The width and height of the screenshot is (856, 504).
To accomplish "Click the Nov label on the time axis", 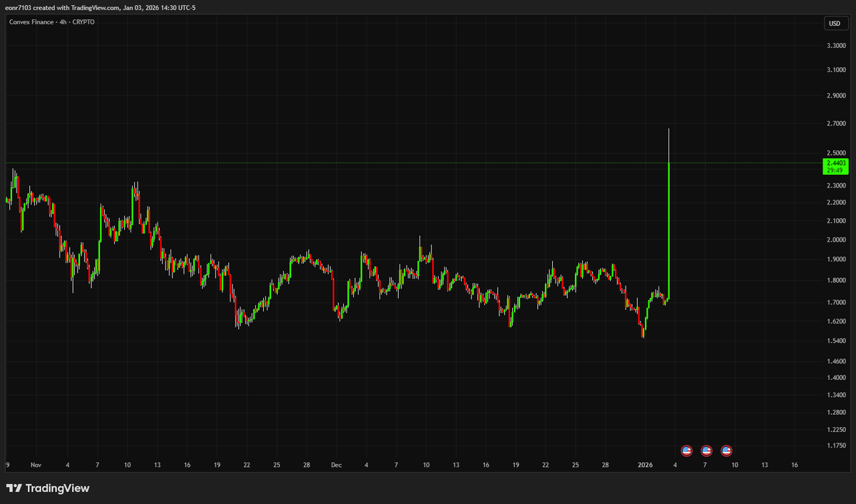I will click(x=36, y=465).
